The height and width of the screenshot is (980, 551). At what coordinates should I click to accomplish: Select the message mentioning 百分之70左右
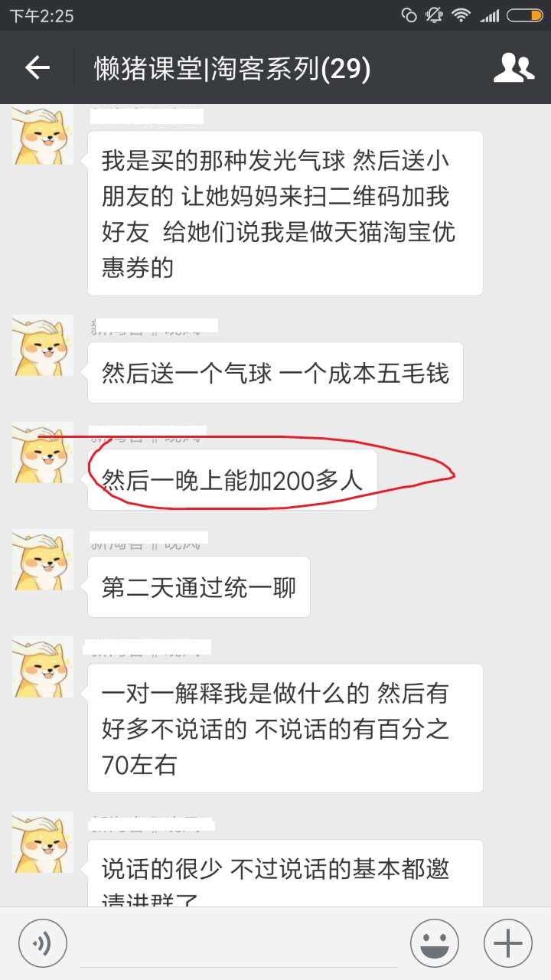285,728
